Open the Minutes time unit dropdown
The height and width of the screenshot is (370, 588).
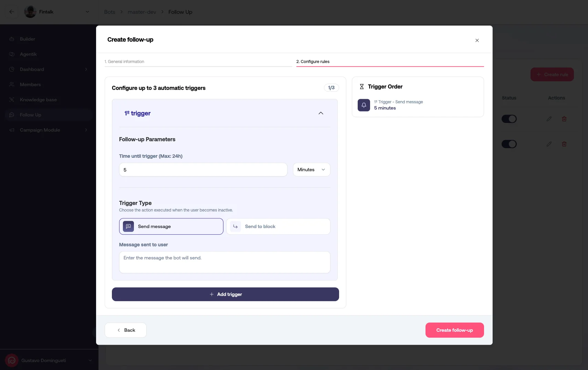(x=311, y=169)
